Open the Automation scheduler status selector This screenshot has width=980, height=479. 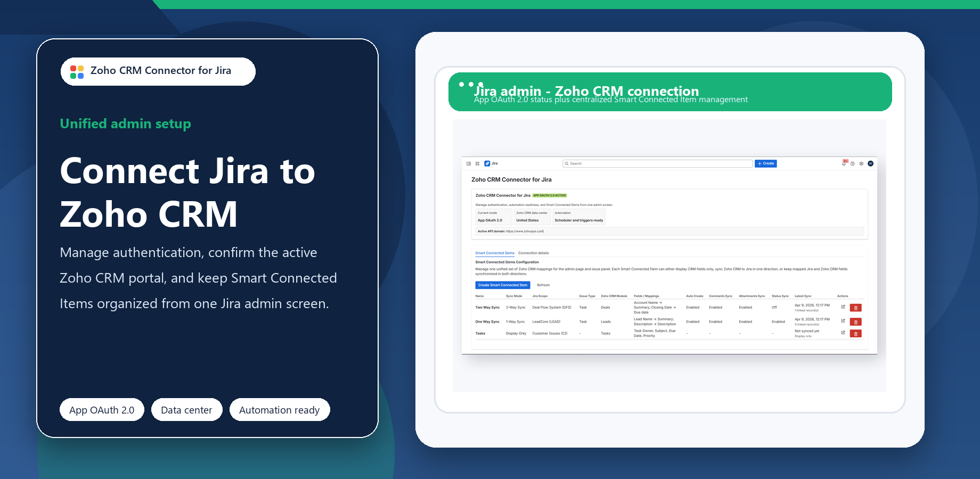578,217
